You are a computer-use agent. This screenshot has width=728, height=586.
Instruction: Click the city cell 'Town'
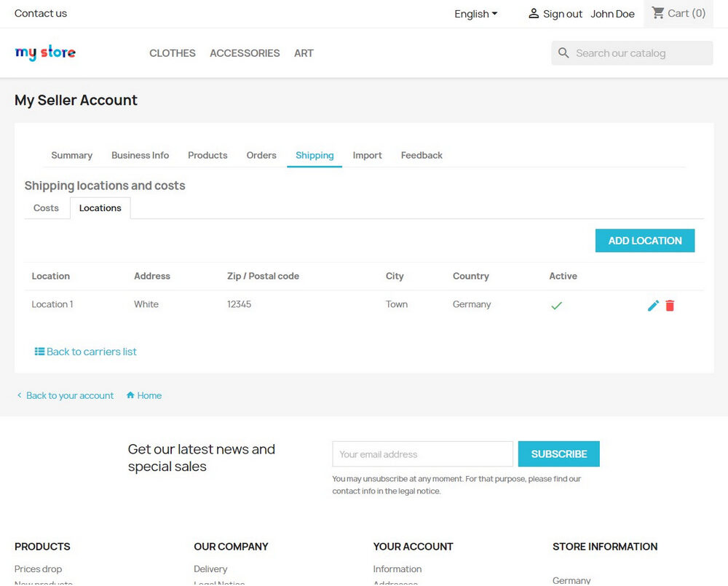[x=397, y=304]
